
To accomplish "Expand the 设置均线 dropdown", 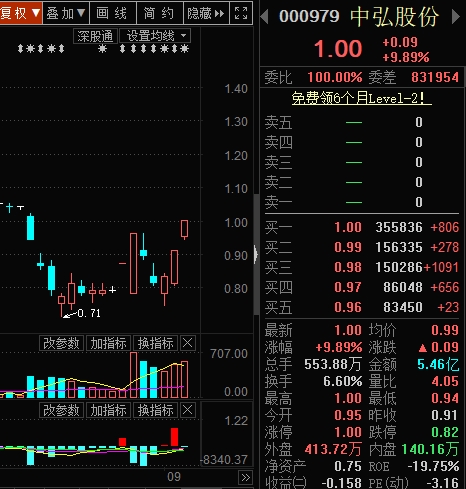I will coord(155,36).
